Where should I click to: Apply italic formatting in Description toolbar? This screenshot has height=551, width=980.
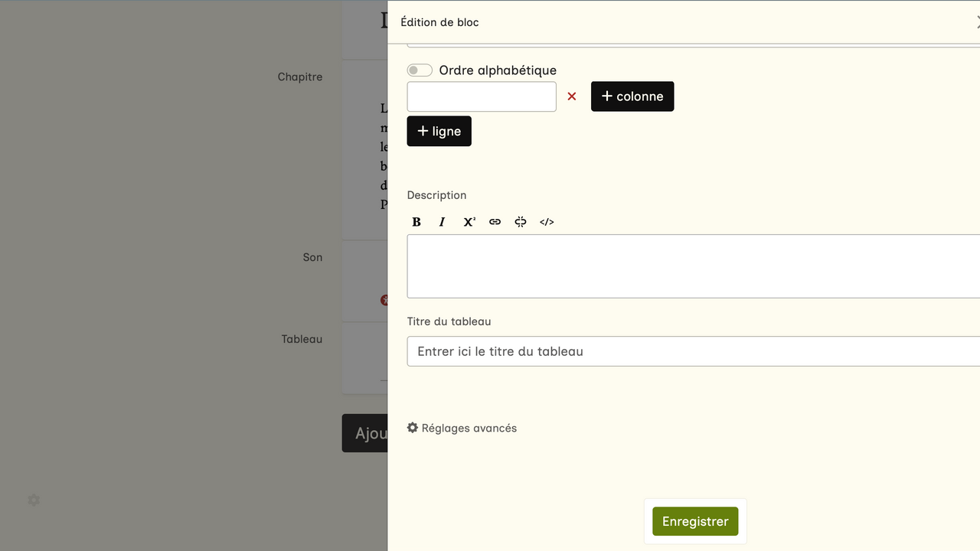(x=442, y=222)
